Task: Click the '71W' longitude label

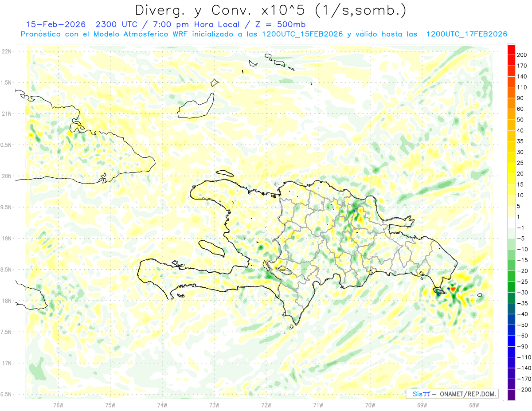Action: (318, 405)
